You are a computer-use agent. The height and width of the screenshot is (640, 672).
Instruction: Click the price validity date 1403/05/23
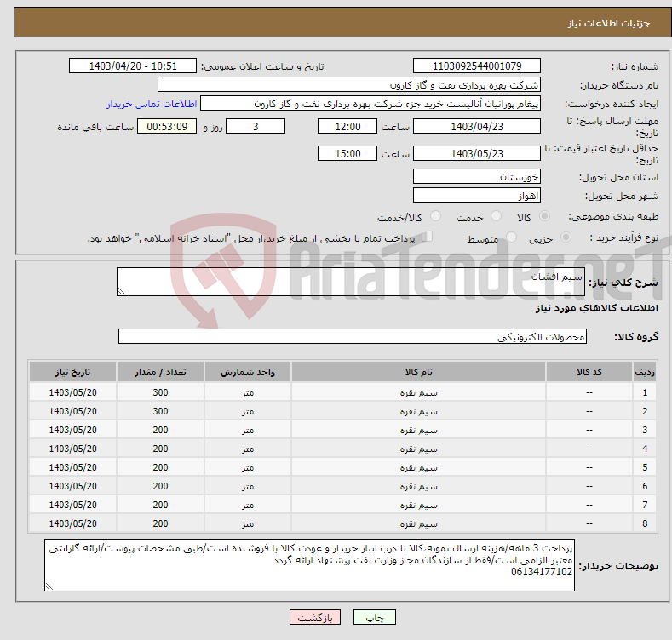(477, 153)
